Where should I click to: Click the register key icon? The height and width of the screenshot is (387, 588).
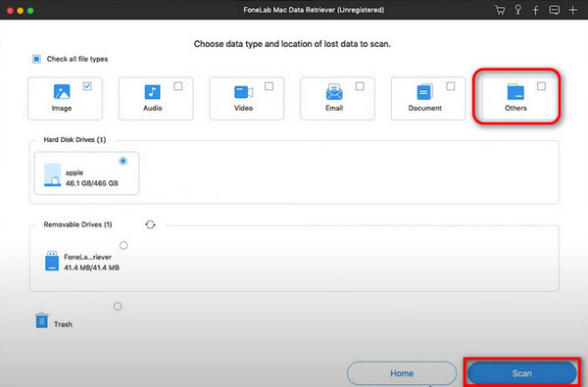(x=518, y=10)
